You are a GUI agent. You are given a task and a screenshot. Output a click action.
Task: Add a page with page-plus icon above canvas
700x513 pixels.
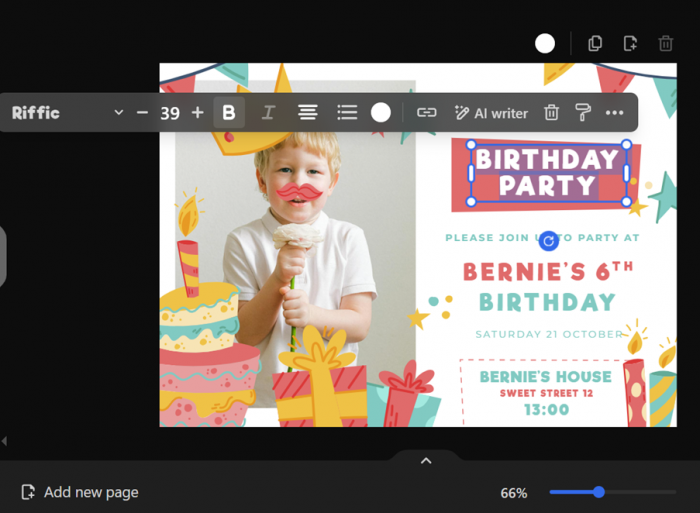tap(630, 43)
